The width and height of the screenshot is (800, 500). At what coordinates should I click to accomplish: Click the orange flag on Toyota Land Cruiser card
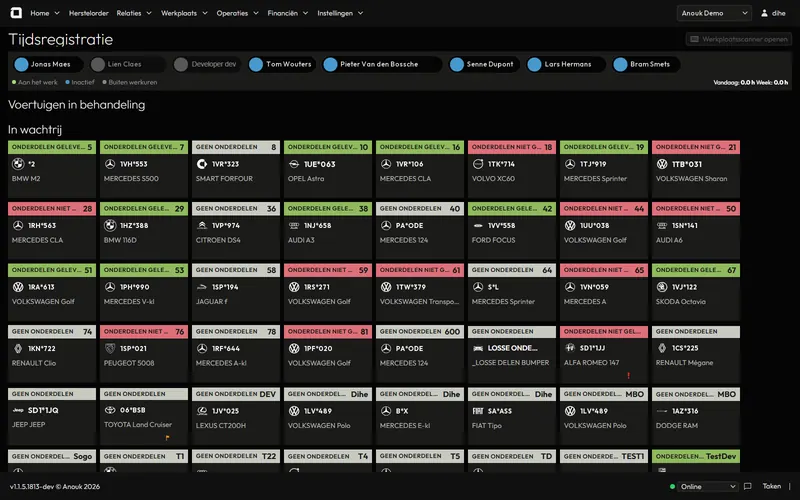(x=167, y=437)
